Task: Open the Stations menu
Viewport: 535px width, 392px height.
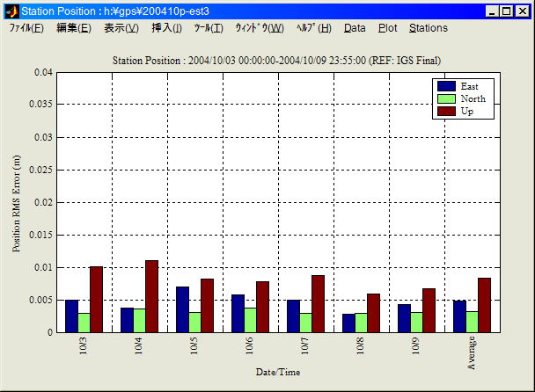Action: (428, 28)
